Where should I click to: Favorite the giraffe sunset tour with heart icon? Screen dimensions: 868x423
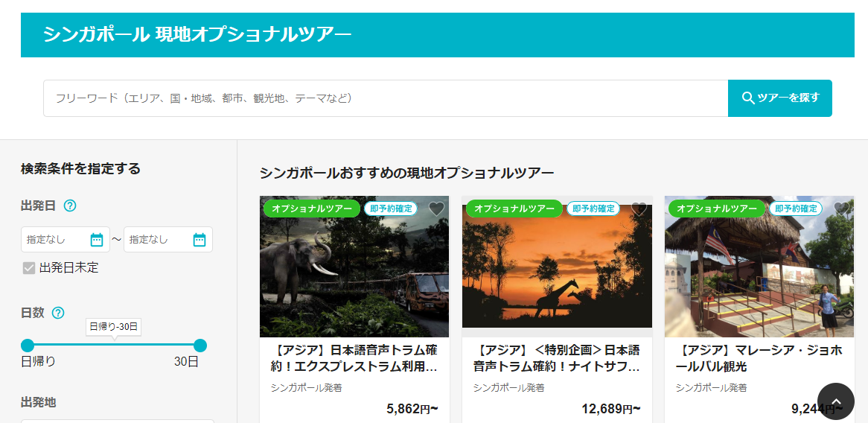tap(639, 209)
